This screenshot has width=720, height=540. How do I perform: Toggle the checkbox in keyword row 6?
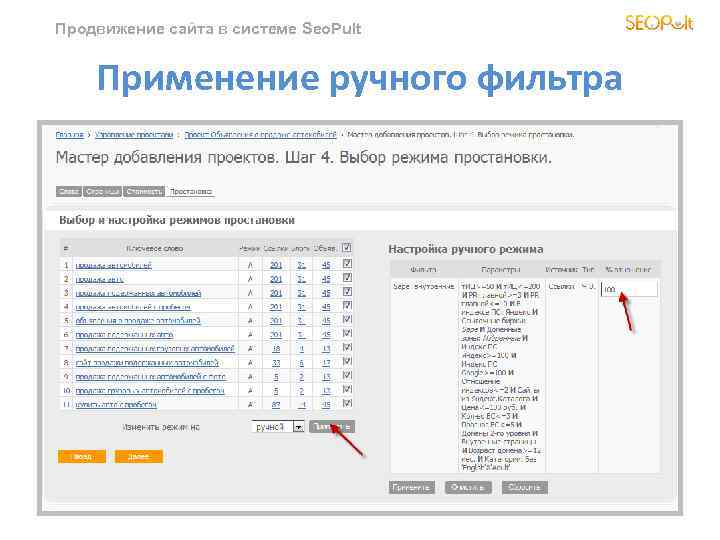(347, 333)
